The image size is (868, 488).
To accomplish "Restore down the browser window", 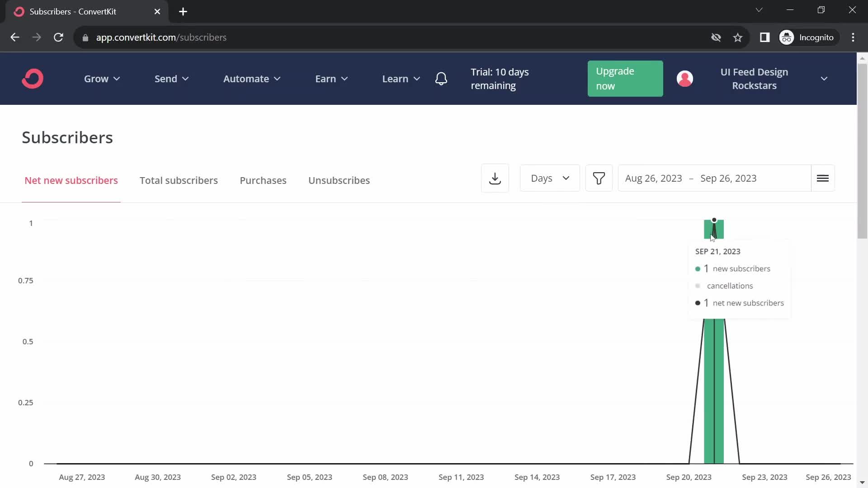I will [821, 10].
